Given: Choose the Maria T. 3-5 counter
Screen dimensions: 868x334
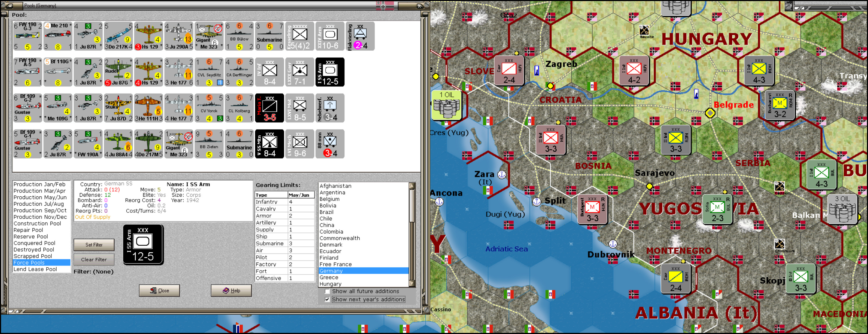Looking at the screenshot, I should click(270, 108).
